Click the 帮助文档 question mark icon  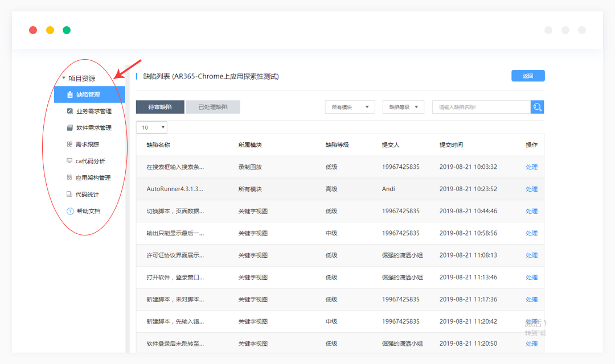[70, 211]
